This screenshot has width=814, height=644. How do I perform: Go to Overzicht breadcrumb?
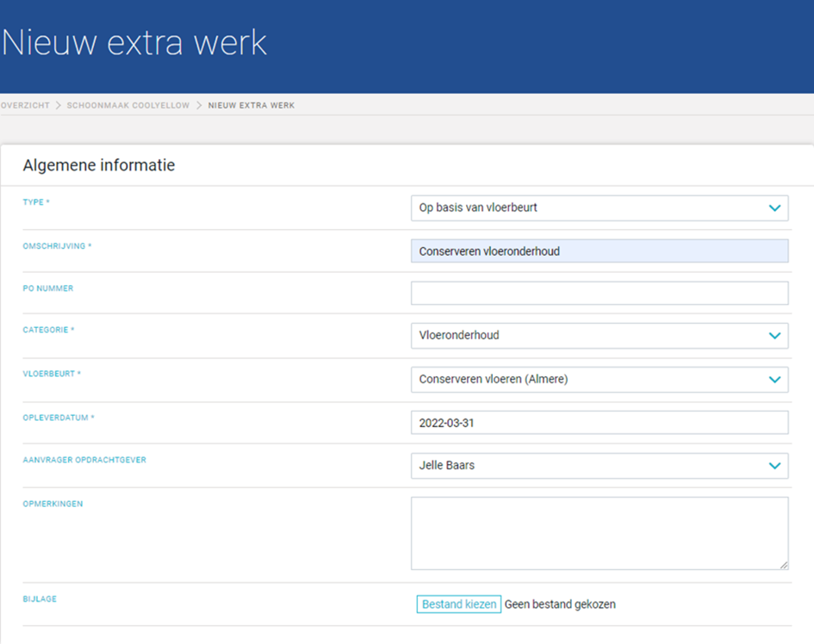coord(25,105)
